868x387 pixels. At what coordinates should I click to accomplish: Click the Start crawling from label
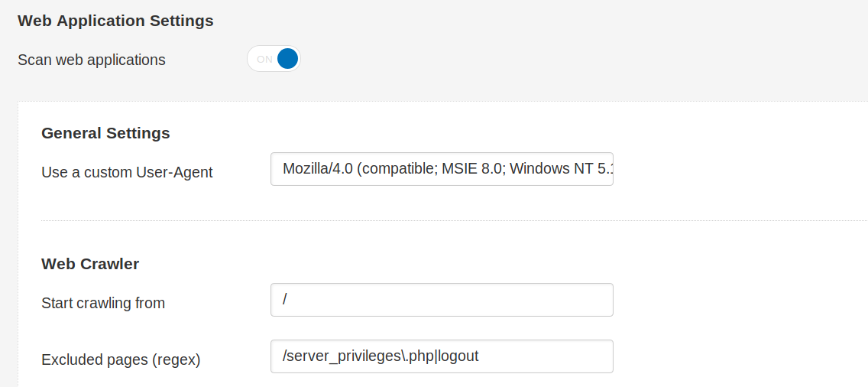103,304
